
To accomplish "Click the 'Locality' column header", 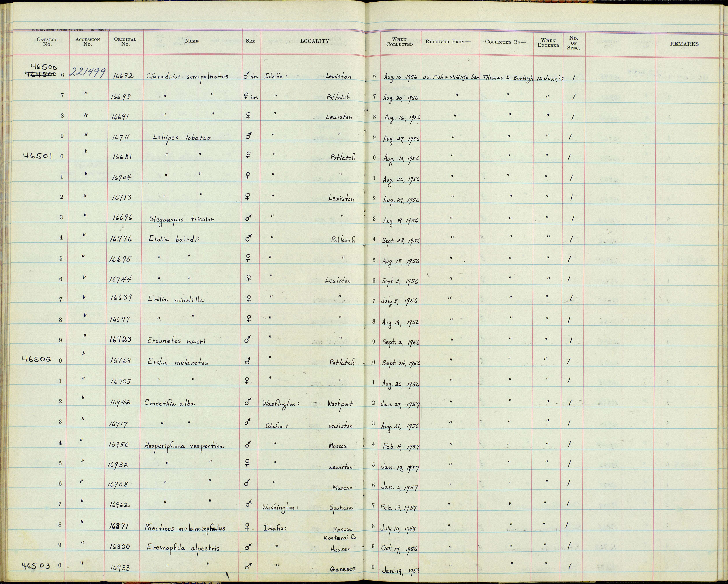I will (x=315, y=41).
